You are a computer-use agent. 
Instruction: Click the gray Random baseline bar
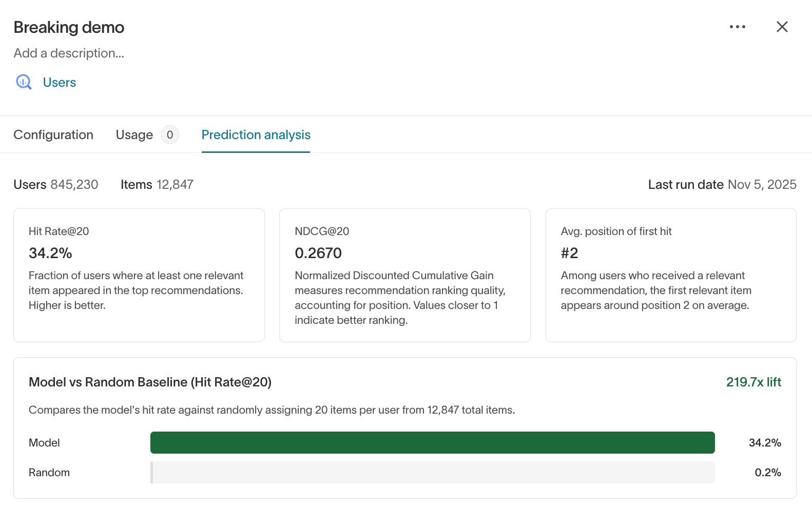433,472
